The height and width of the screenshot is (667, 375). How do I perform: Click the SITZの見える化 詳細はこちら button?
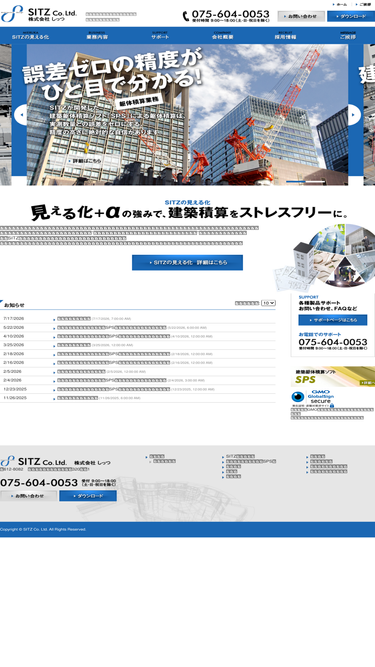188,262
